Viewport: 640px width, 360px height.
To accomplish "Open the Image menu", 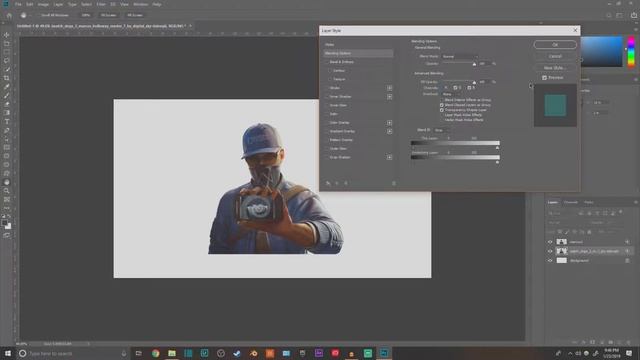I will coord(43,4).
